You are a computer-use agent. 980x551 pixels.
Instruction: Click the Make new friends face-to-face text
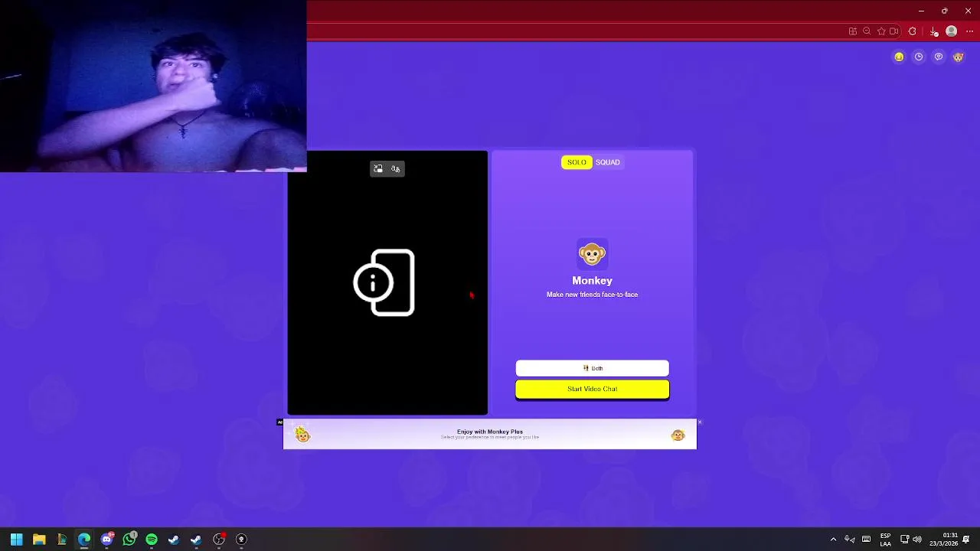pos(592,295)
